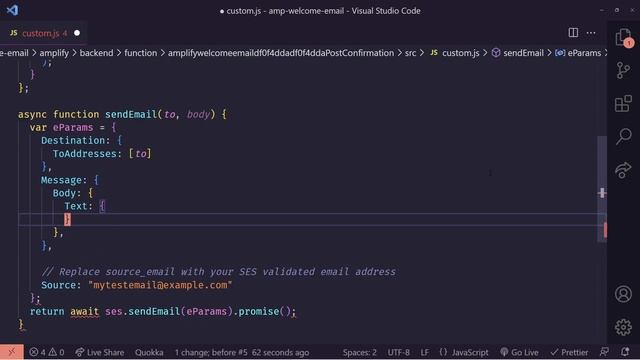Open the Live Share view icon
Viewport: 640px width, 360px height.
click(623, 170)
